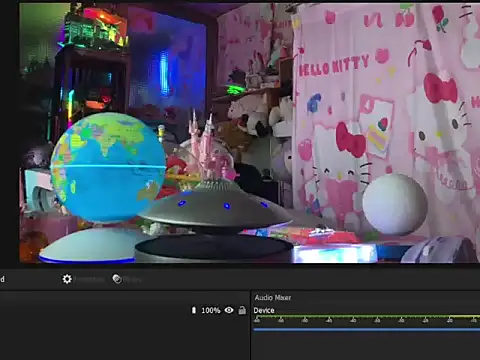The height and width of the screenshot is (360, 480).
Task: Select the 100% battery level text
Action: point(211,310)
